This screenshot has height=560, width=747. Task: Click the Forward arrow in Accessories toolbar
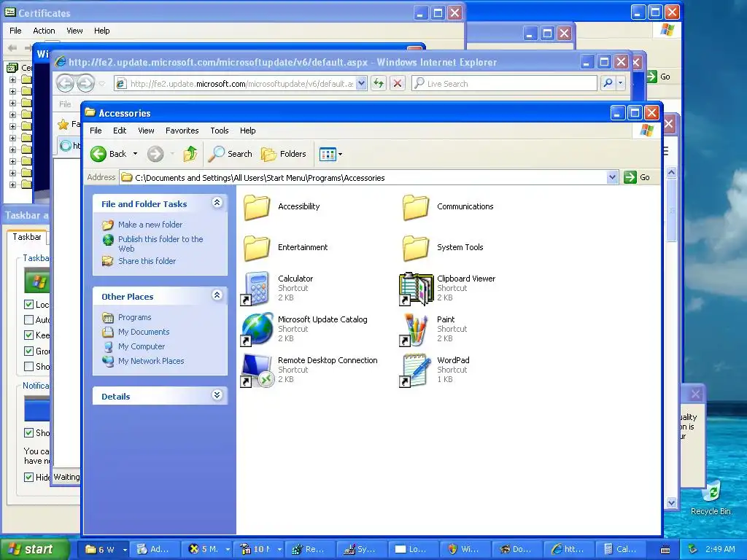point(155,154)
